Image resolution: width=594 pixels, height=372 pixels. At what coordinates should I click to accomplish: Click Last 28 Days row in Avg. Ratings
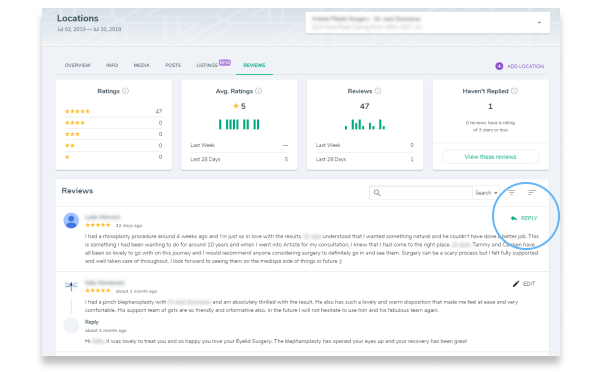(239, 159)
